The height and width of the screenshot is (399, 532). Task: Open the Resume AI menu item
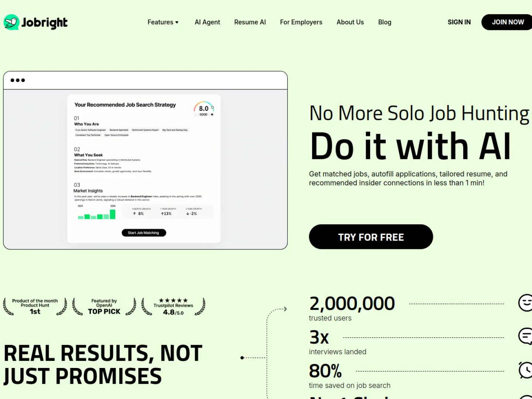[250, 22]
